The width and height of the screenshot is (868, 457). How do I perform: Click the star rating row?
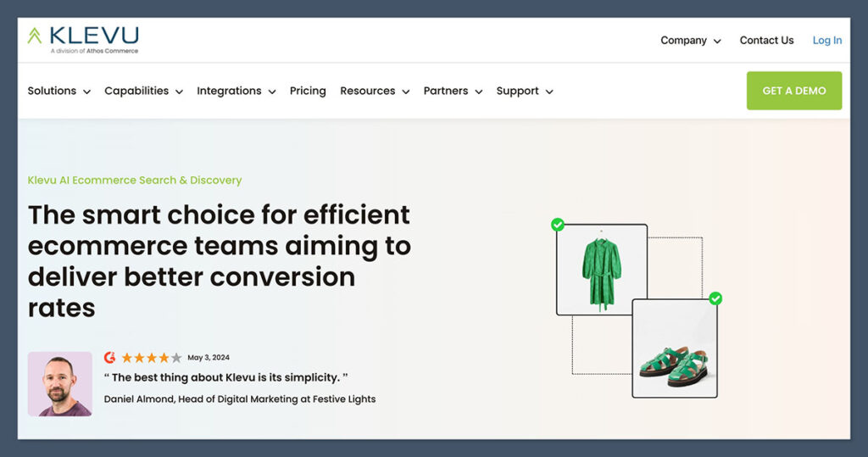(x=151, y=358)
